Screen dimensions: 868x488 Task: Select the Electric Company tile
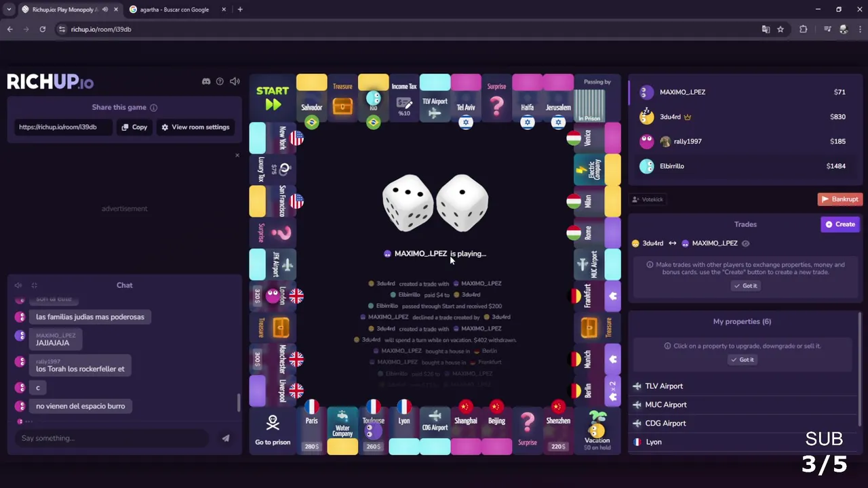point(597,169)
